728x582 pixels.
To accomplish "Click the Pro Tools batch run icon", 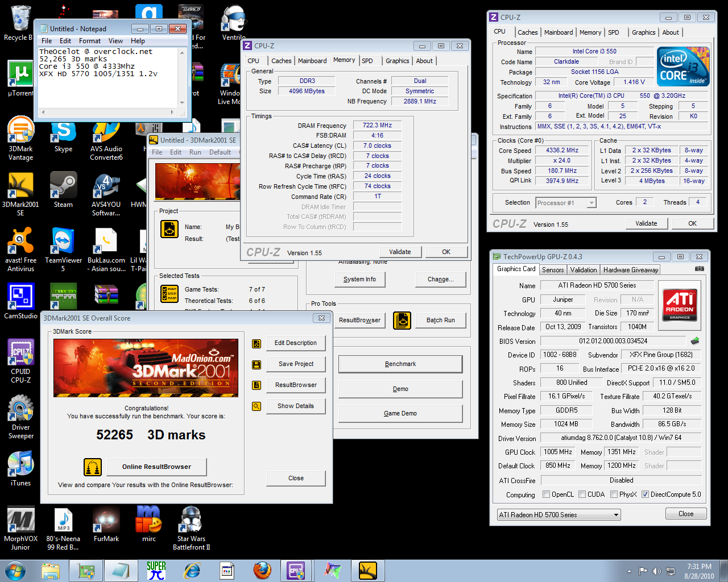I will tap(402, 321).
